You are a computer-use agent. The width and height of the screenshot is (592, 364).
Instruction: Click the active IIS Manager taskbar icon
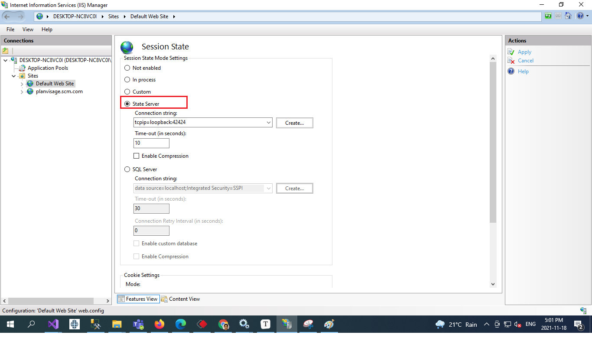click(x=287, y=324)
